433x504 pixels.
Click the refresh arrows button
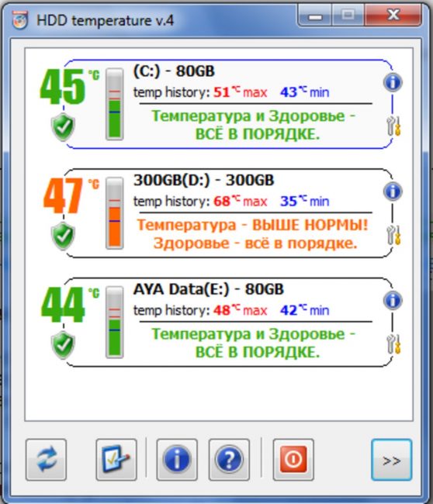(46, 460)
